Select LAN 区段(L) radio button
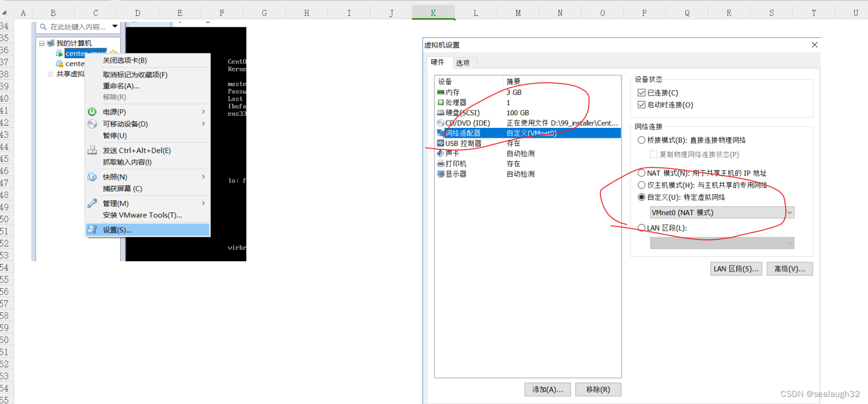 641,228
